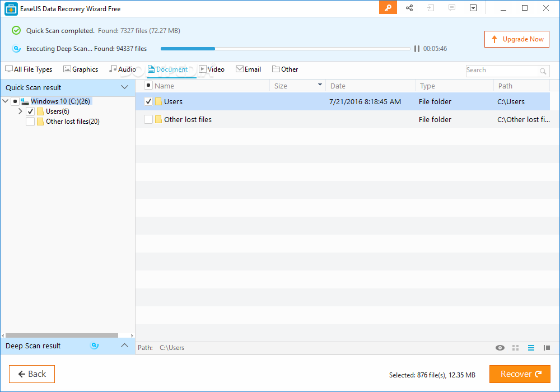Image resolution: width=560 pixels, height=392 pixels.
Task: Click scrollbar left arrow in tree panel
Action: pyautogui.click(x=3, y=335)
